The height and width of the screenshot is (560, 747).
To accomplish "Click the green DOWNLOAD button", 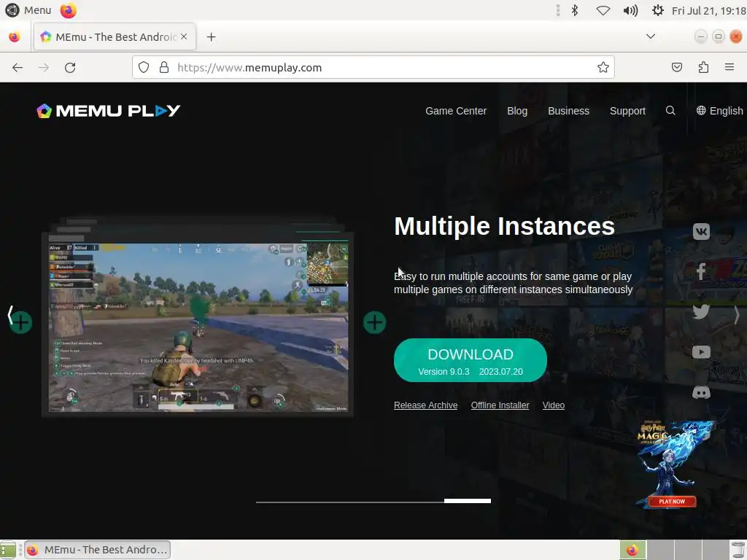I will (471, 360).
